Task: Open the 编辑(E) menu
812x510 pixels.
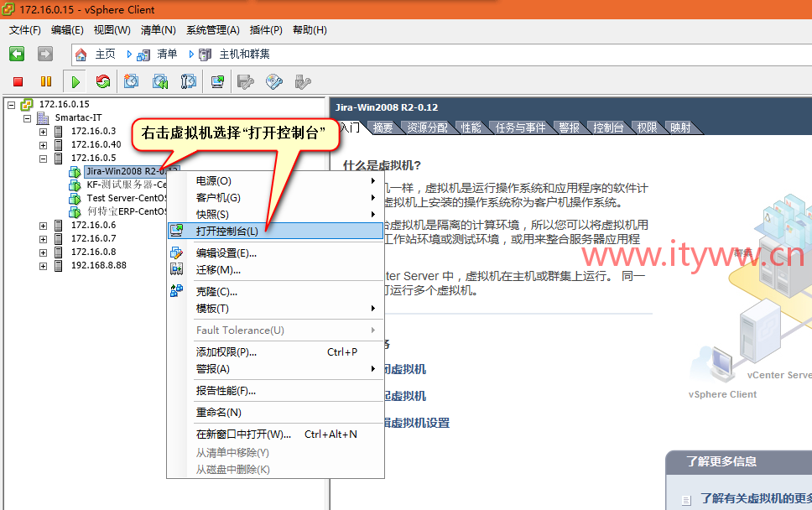Action: 67,30
